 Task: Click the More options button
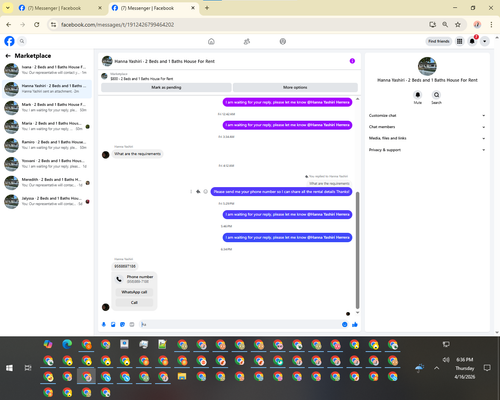pos(295,87)
